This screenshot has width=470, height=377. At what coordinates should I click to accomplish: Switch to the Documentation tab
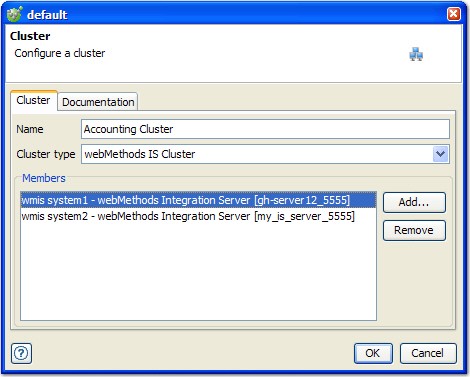[98, 102]
